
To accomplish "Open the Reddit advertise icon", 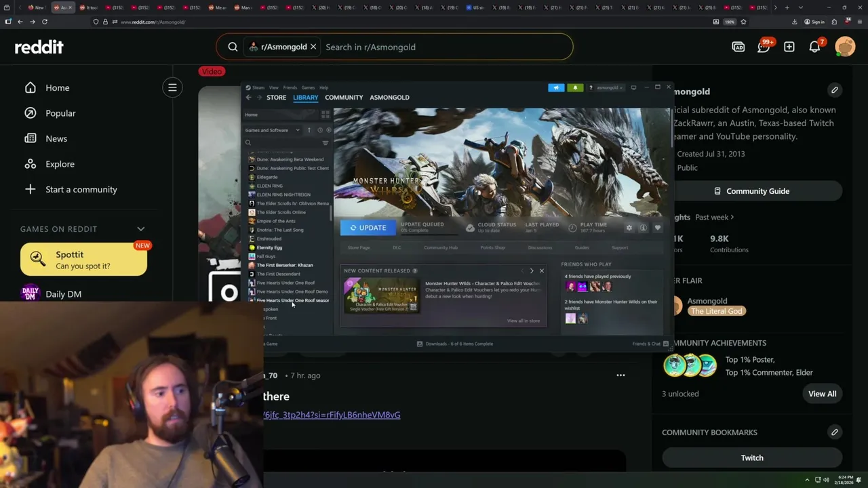I will pyautogui.click(x=738, y=47).
